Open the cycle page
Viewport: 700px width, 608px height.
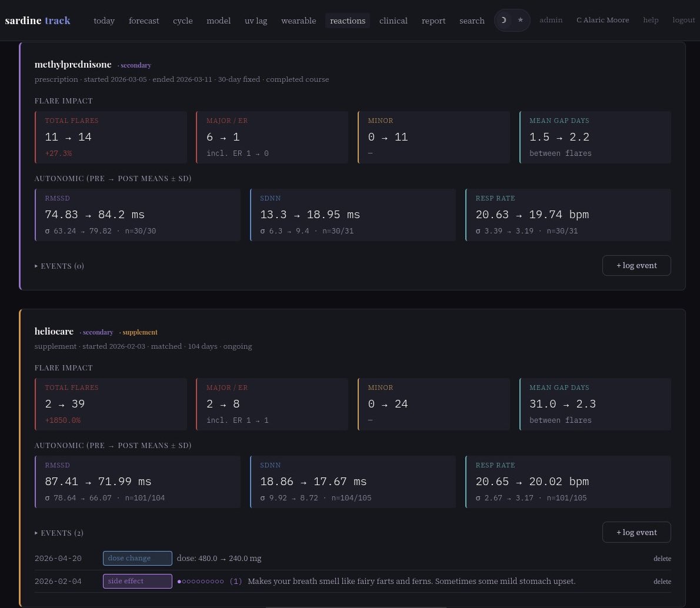[182, 21]
